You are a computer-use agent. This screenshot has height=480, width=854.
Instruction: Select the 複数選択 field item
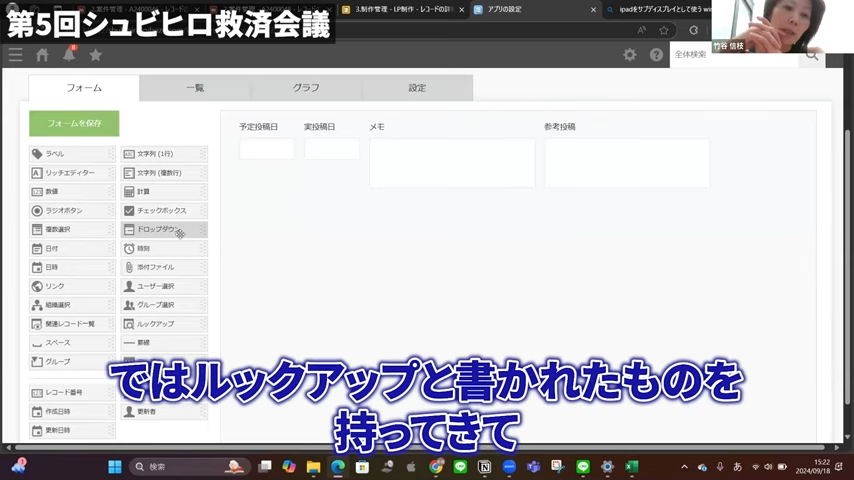[72, 229]
